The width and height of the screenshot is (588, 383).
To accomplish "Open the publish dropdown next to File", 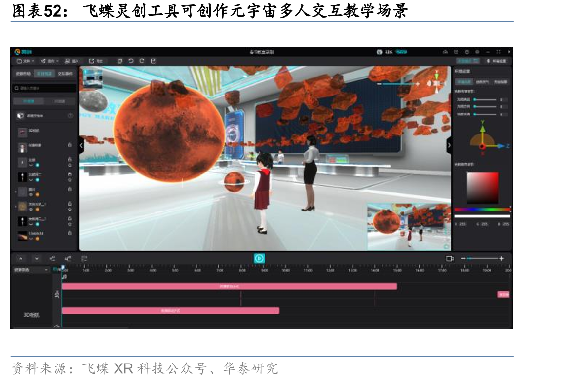I will (50, 61).
